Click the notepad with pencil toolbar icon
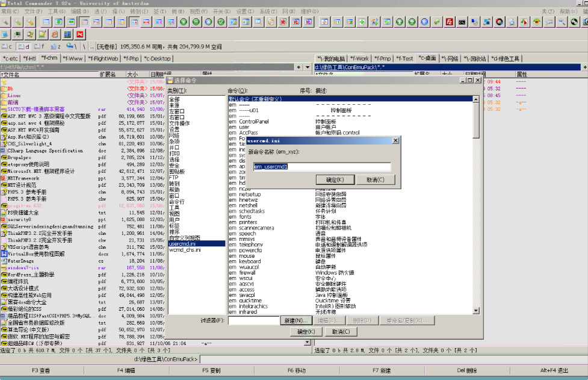The width and height of the screenshot is (588, 380). pos(42,34)
